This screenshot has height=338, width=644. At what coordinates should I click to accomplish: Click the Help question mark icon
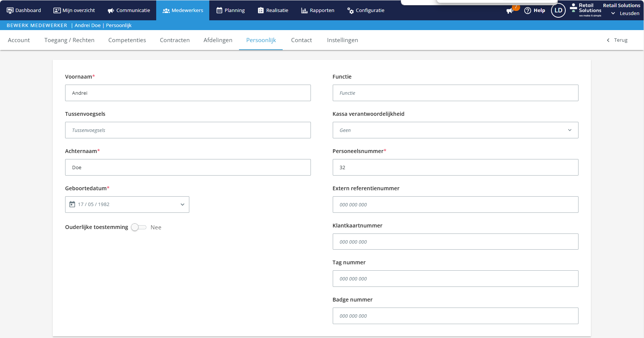(x=528, y=11)
